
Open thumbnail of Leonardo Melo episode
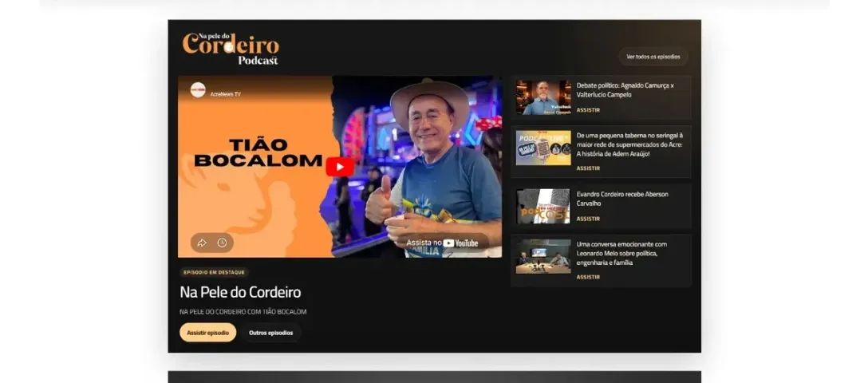coord(543,256)
